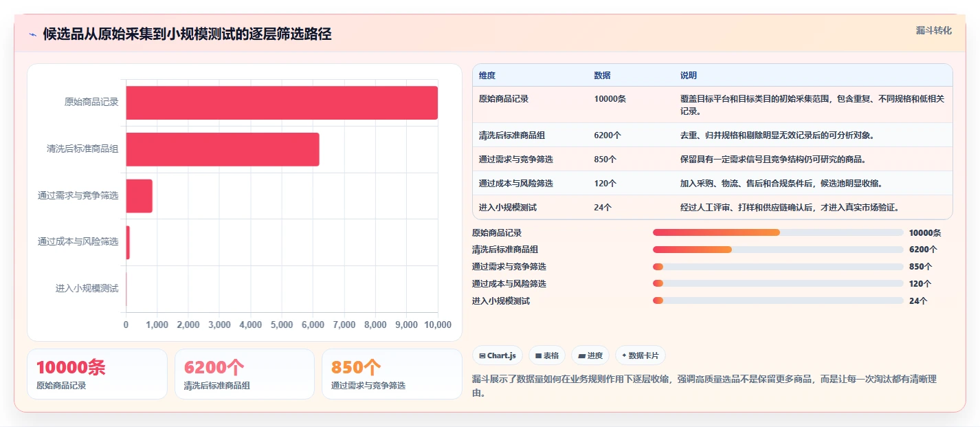This screenshot has height=427, width=980.
Task: Click the 850个 data card
Action: click(392, 374)
